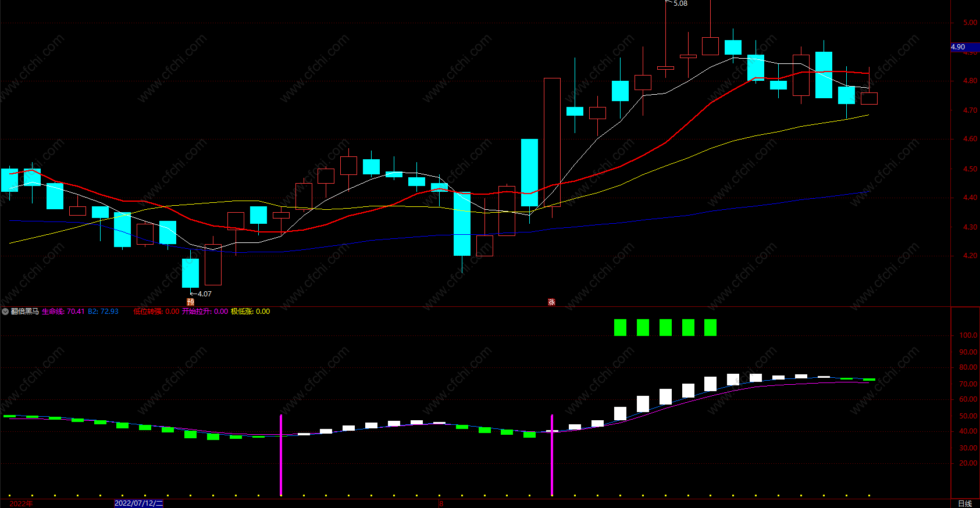Expand the 翻倍黑马 indicator dropdown arrow

coord(5,312)
